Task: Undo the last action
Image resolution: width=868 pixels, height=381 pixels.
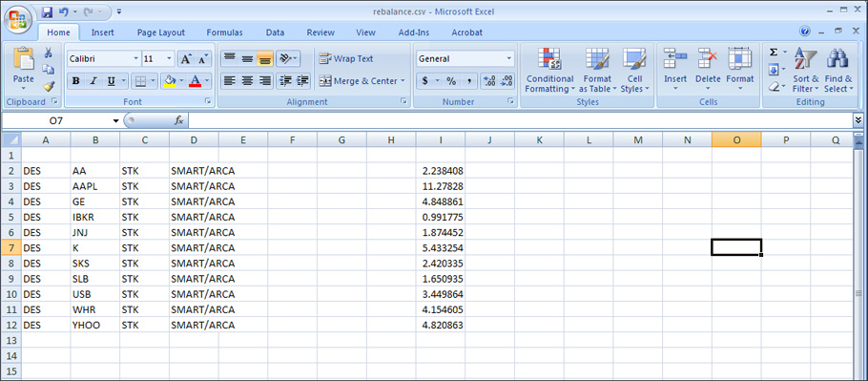Action: click(x=63, y=11)
